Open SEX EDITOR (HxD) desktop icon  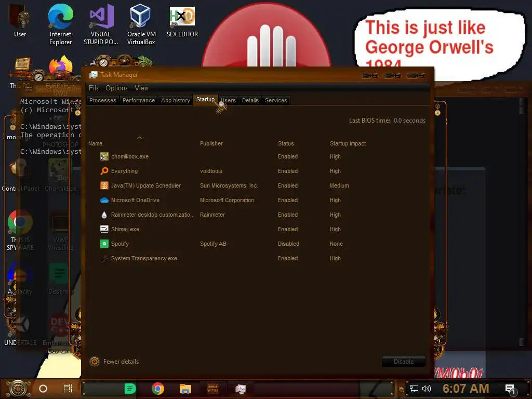click(x=182, y=21)
